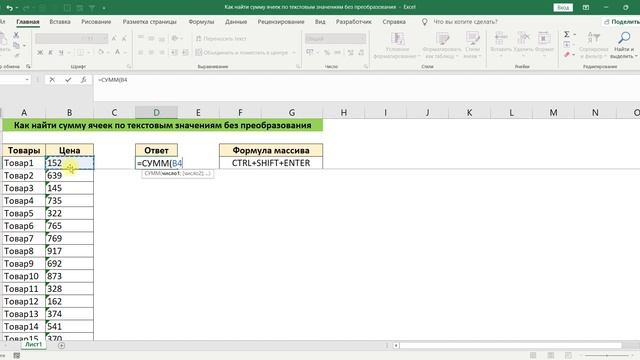Toggle Italic К formatting

50,52
